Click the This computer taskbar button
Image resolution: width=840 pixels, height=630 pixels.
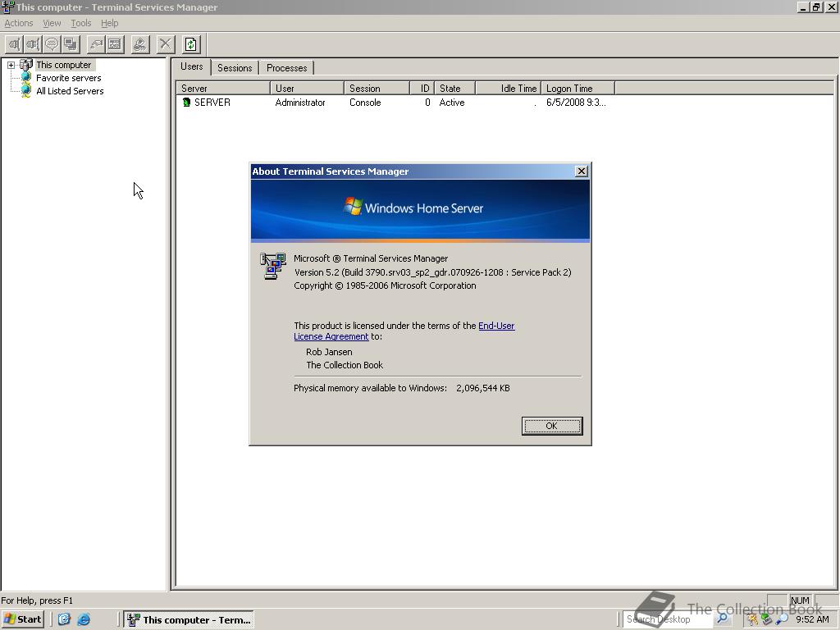(189, 620)
